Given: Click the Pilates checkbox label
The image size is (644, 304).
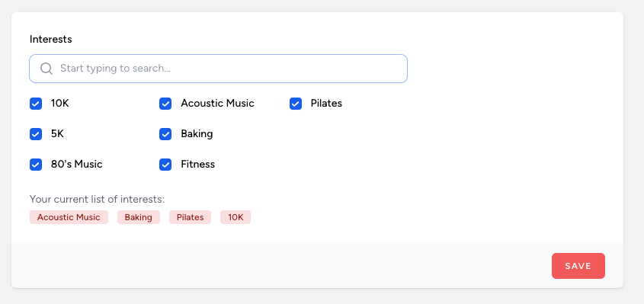Looking at the screenshot, I should [x=326, y=104].
